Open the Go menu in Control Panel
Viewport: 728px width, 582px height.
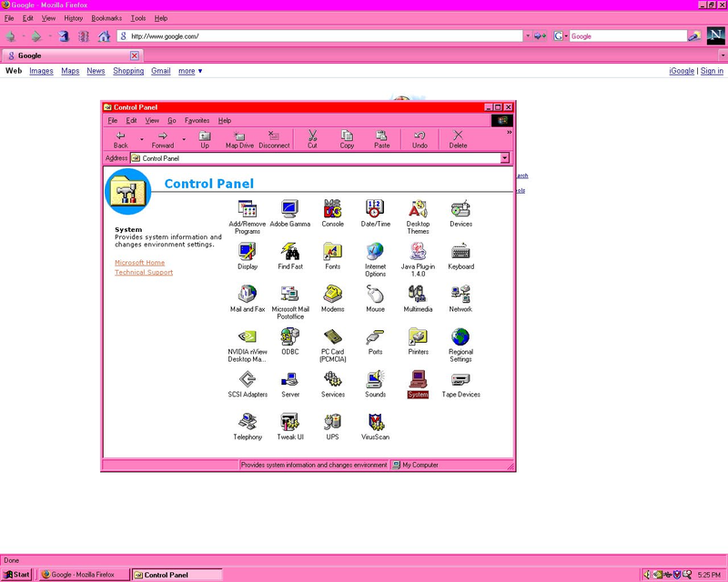(172, 121)
